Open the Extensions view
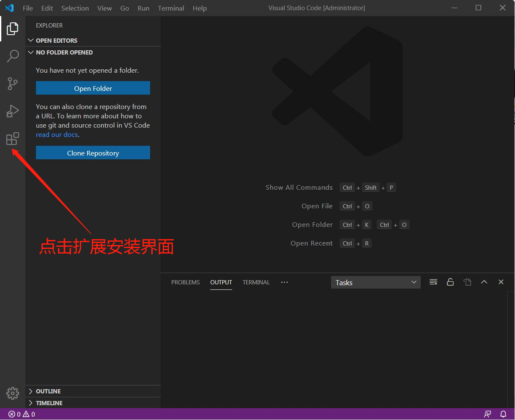 (13, 138)
